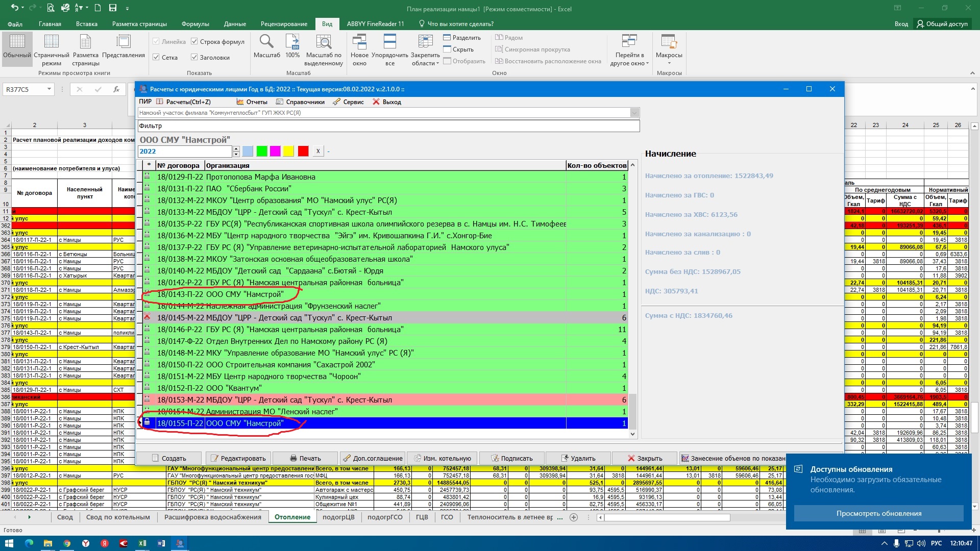Open Новое окно in the ribbon
This screenshot has width=980, height=551.
point(359,49)
